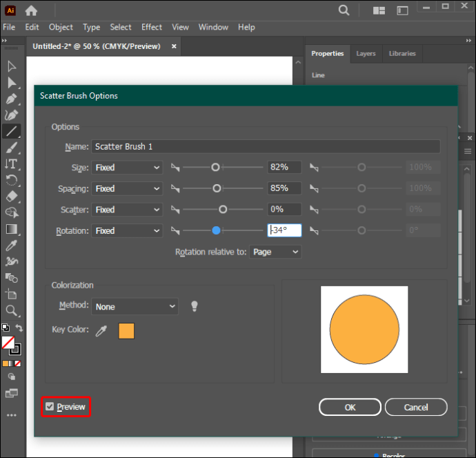The width and height of the screenshot is (476, 458).
Task: Click the Size 82% value field
Action: (x=284, y=167)
